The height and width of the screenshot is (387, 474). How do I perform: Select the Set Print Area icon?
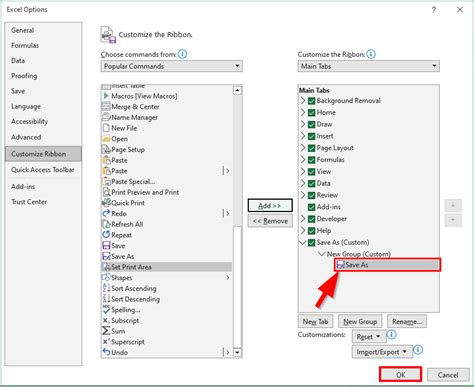pos(106,267)
